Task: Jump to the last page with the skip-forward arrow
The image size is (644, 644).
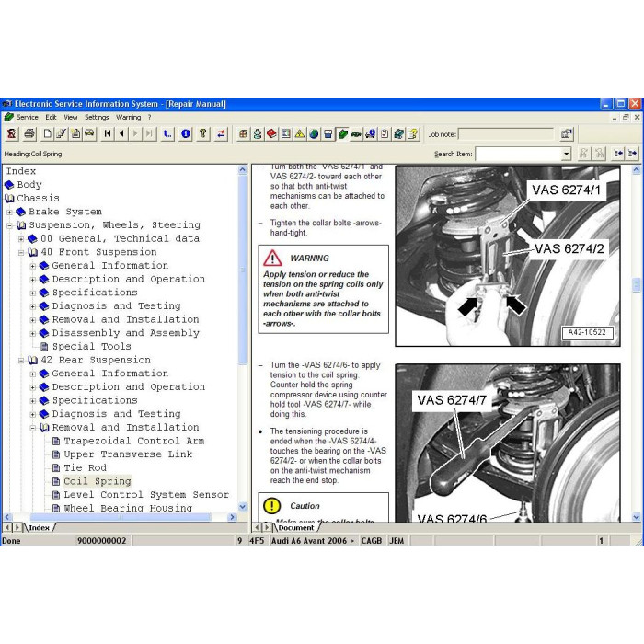Action: pos(149,134)
